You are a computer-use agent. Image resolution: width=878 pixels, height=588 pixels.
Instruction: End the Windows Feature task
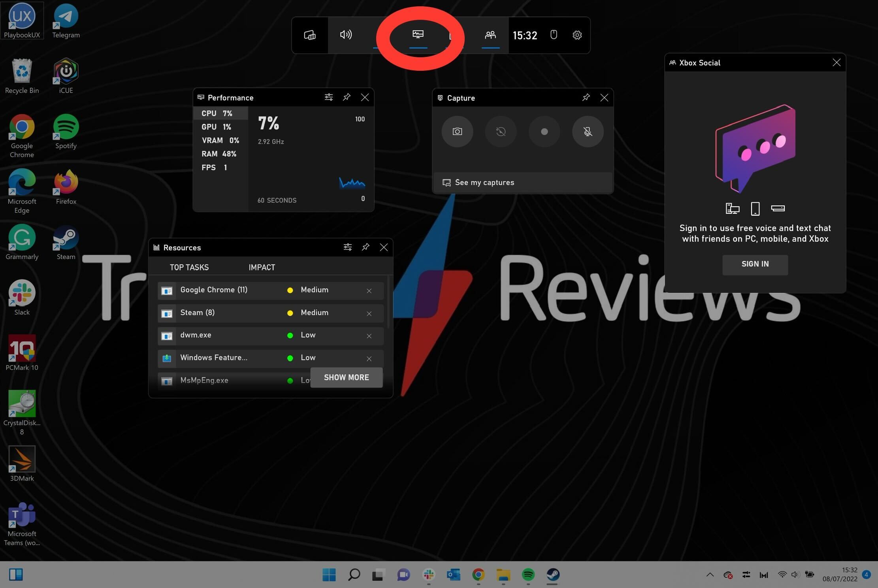[x=369, y=359]
